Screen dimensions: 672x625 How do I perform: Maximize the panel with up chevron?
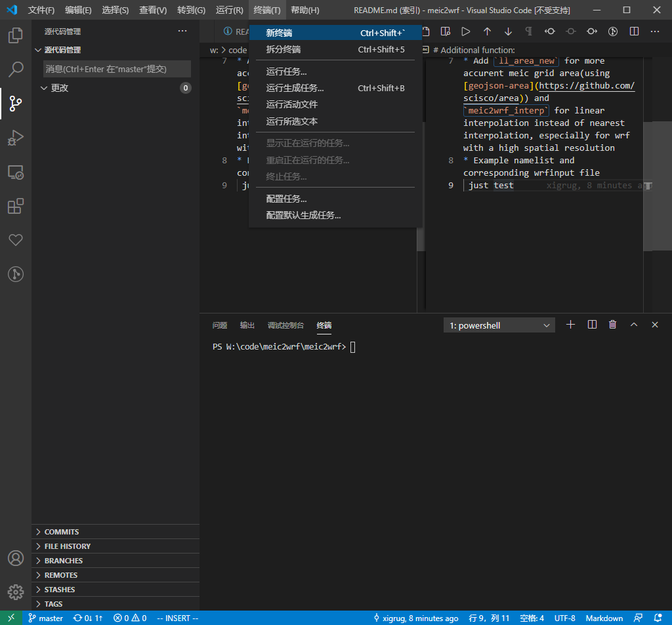tap(634, 325)
